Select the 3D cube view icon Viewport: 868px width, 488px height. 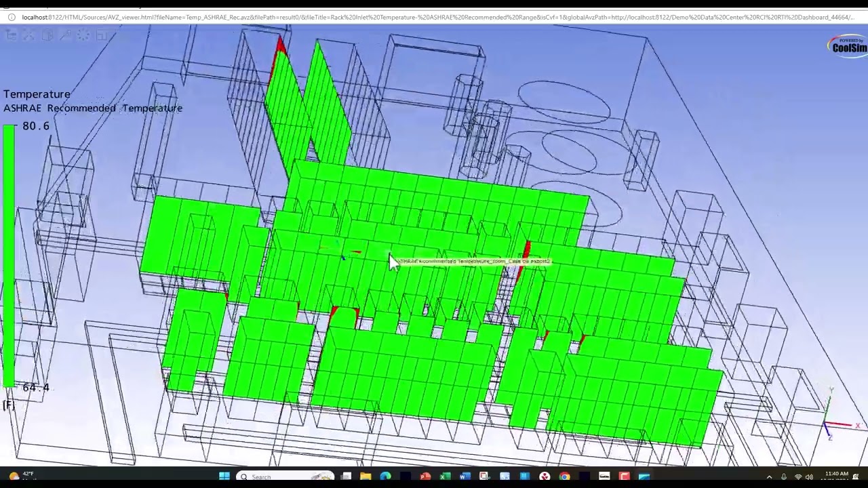pos(47,35)
